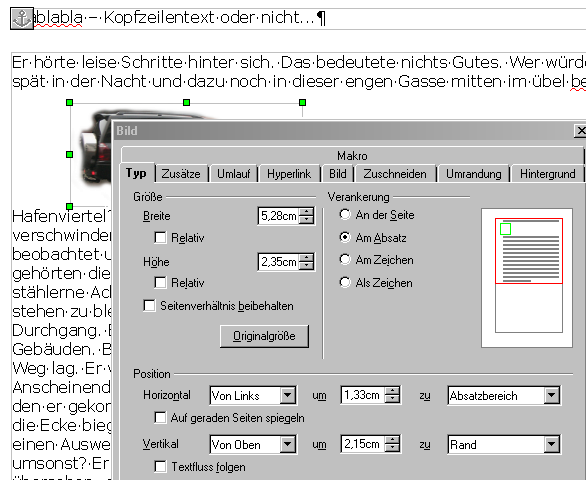The image size is (586, 480).
Task: Increase Höhe with the up spinner arrow
Action: (307, 258)
